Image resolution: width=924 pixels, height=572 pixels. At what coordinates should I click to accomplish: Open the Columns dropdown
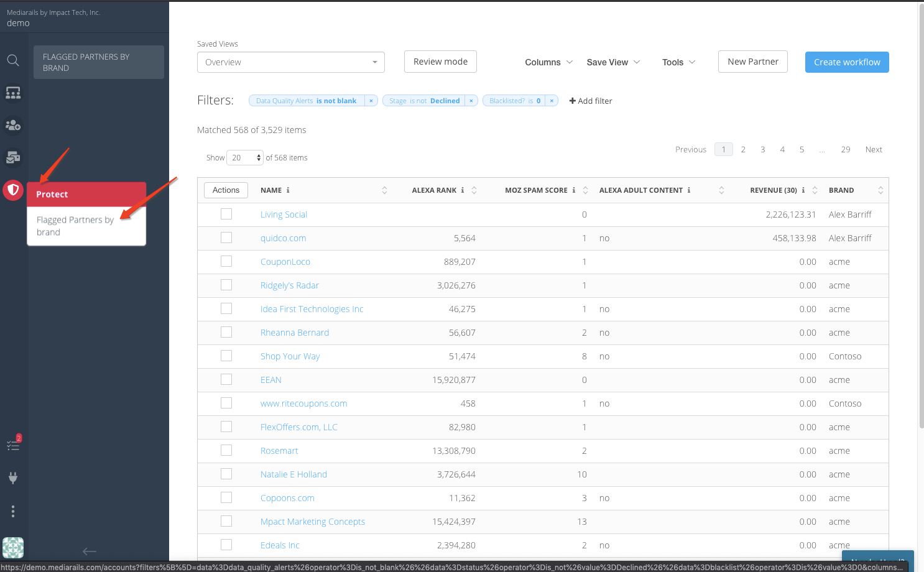[x=548, y=62]
